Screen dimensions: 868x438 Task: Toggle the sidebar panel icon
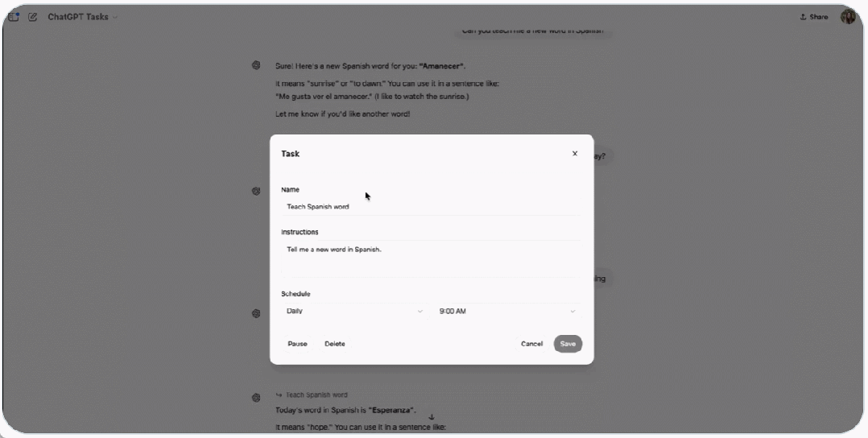point(14,17)
